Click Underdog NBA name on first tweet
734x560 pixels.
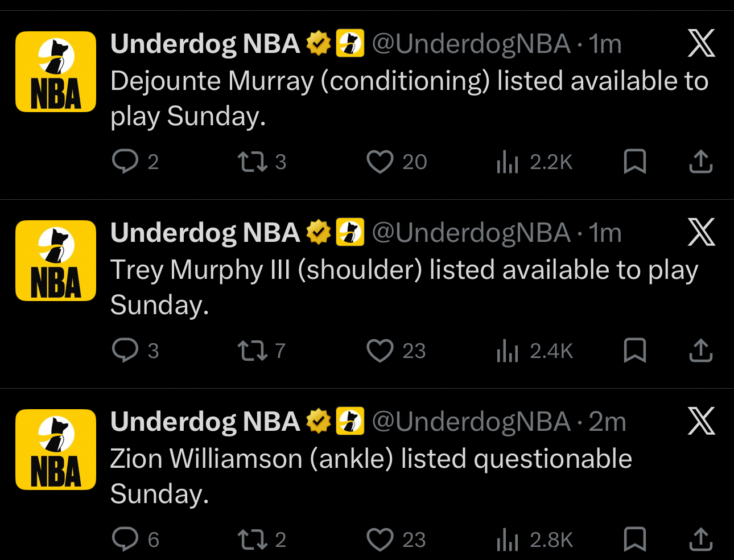(205, 44)
